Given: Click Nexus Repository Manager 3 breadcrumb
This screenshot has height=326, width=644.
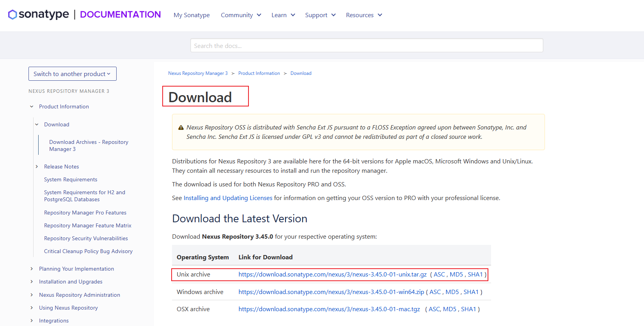Looking at the screenshot, I should pos(198,73).
